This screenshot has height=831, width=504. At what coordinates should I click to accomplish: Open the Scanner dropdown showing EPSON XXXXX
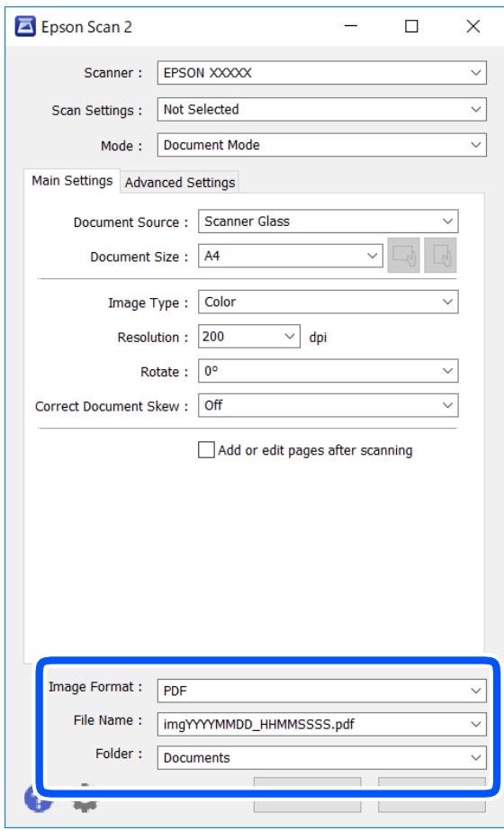coord(321,73)
